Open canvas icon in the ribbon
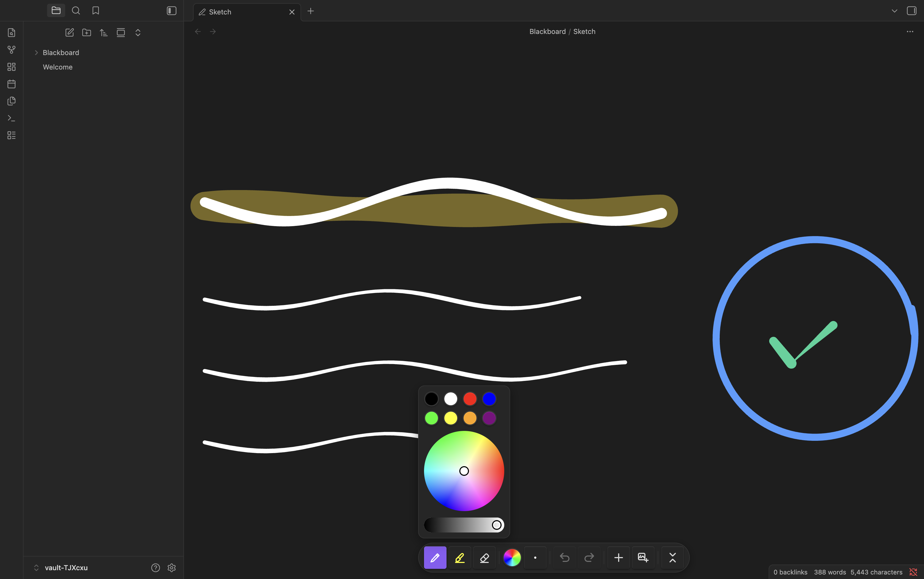This screenshot has width=924, height=579. 11,67
